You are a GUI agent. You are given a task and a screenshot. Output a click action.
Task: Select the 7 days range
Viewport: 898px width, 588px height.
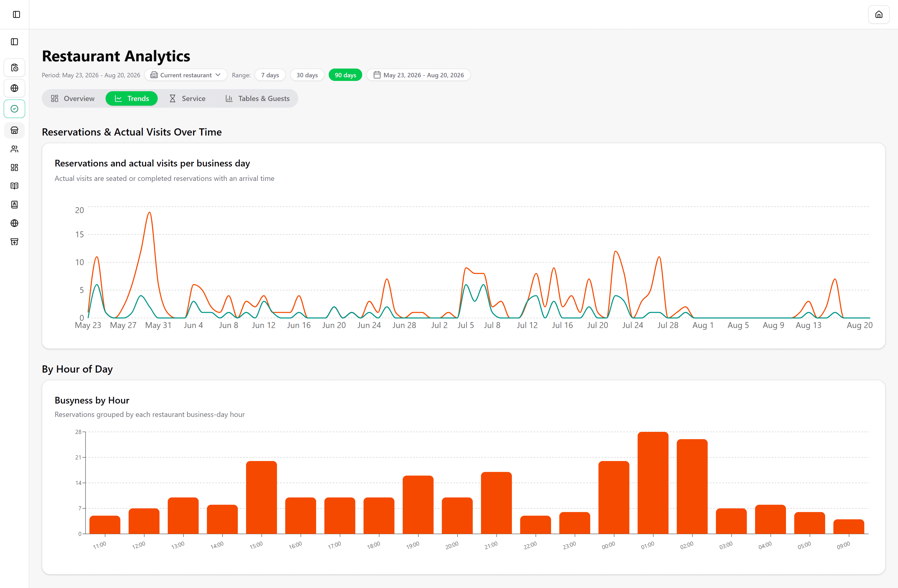point(270,75)
